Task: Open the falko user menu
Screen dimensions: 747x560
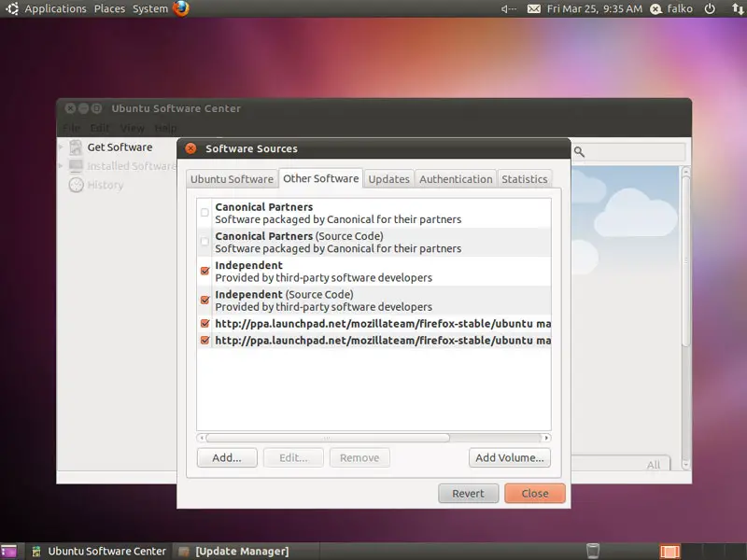Action: [680, 8]
